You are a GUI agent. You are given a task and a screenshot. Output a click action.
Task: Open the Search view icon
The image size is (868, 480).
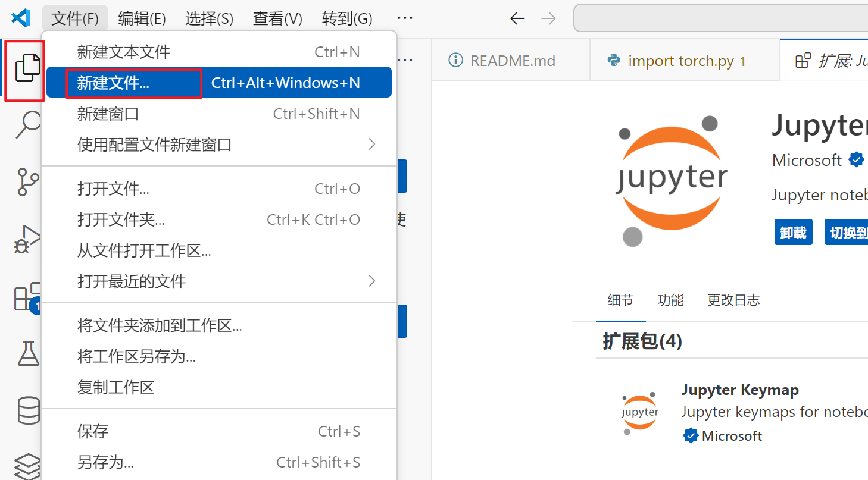point(24,124)
